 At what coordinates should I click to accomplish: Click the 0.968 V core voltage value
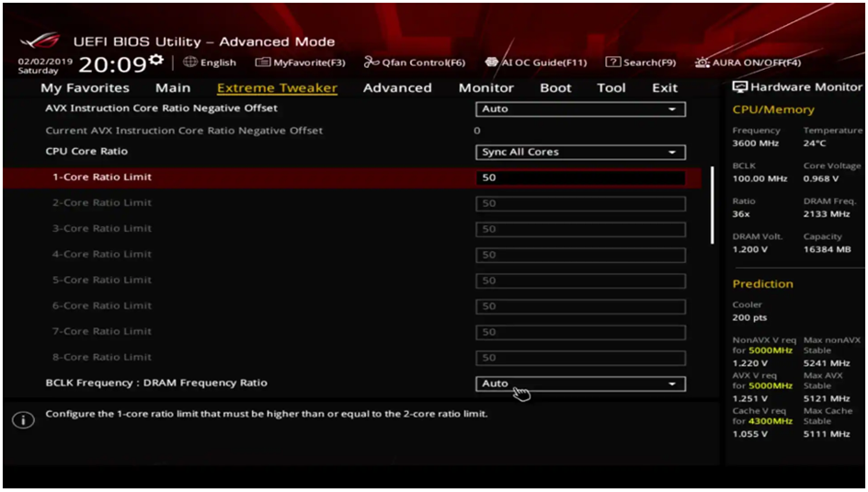tap(820, 178)
